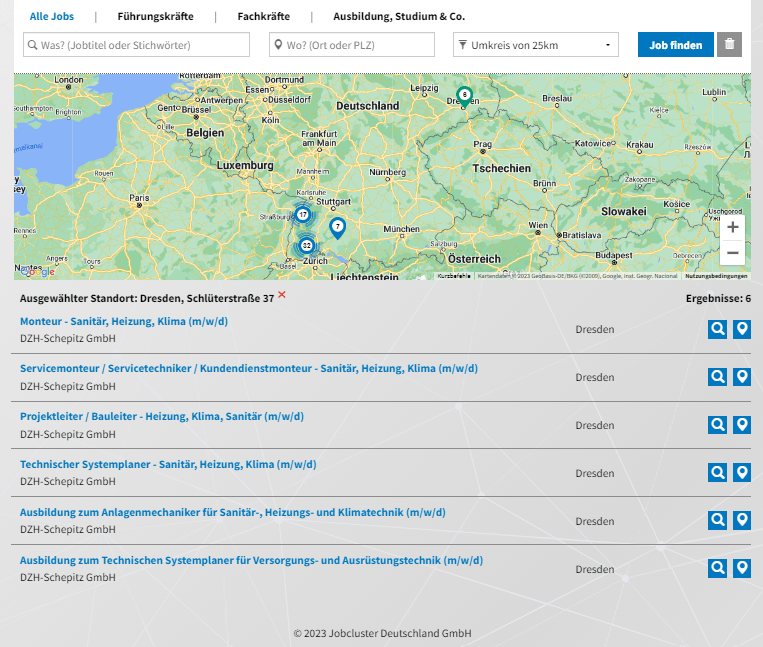Click the blue map marker labeled 7
763x647 pixels.
pos(338,228)
